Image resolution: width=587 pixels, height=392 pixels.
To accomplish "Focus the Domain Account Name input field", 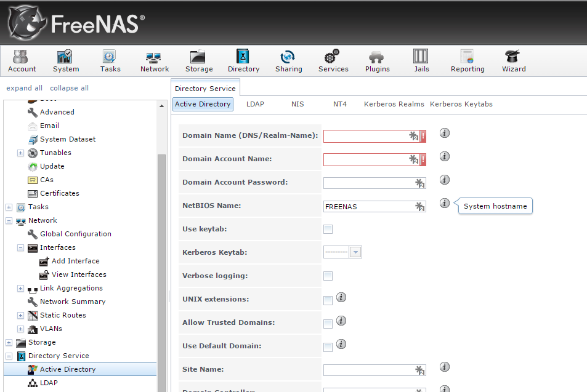I will tap(374, 160).
